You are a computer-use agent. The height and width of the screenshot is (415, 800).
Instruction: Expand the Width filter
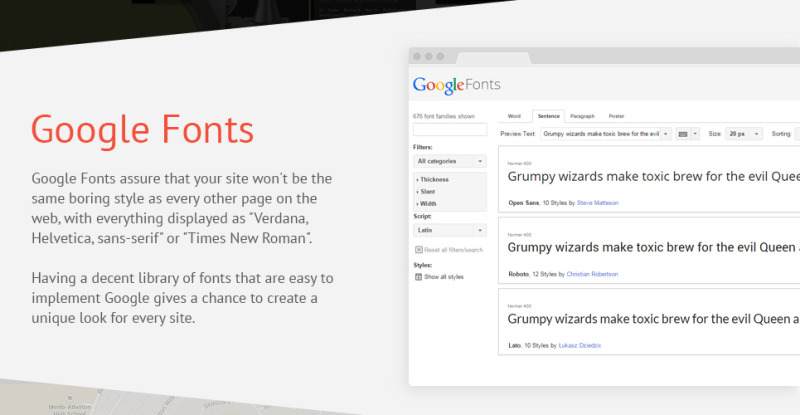click(x=427, y=203)
